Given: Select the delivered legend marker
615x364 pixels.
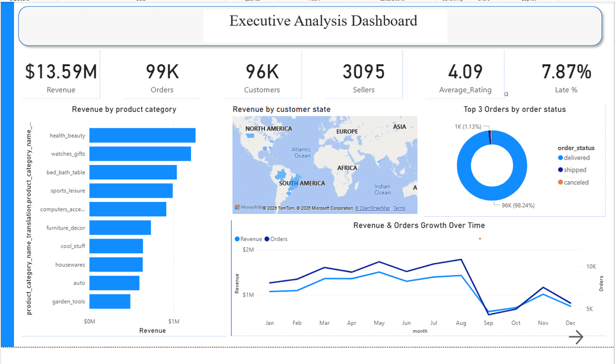Looking at the screenshot, I should (x=560, y=158).
